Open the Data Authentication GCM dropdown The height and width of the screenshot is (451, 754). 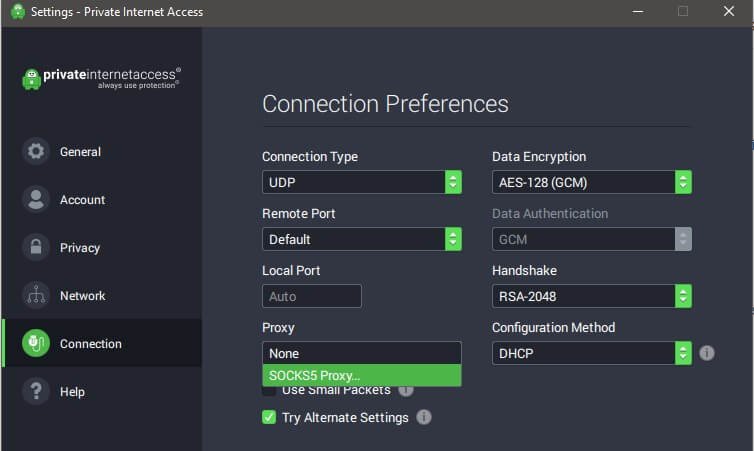(591, 239)
